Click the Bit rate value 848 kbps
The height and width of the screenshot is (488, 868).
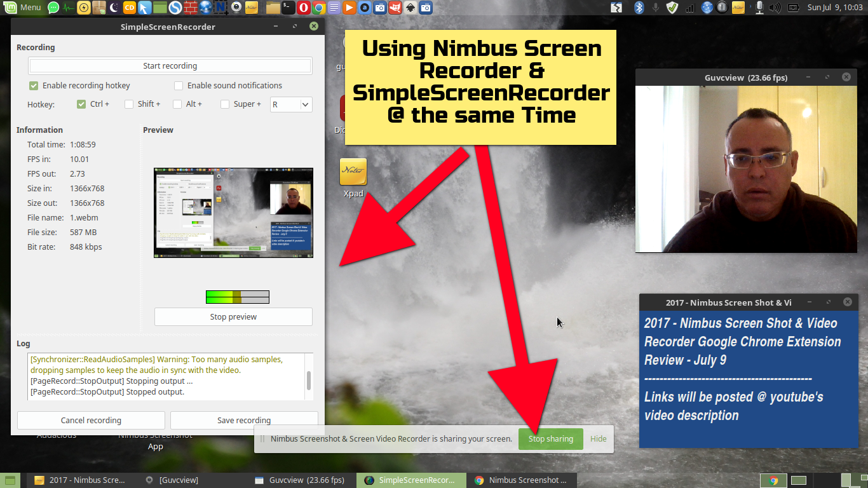(86, 247)
